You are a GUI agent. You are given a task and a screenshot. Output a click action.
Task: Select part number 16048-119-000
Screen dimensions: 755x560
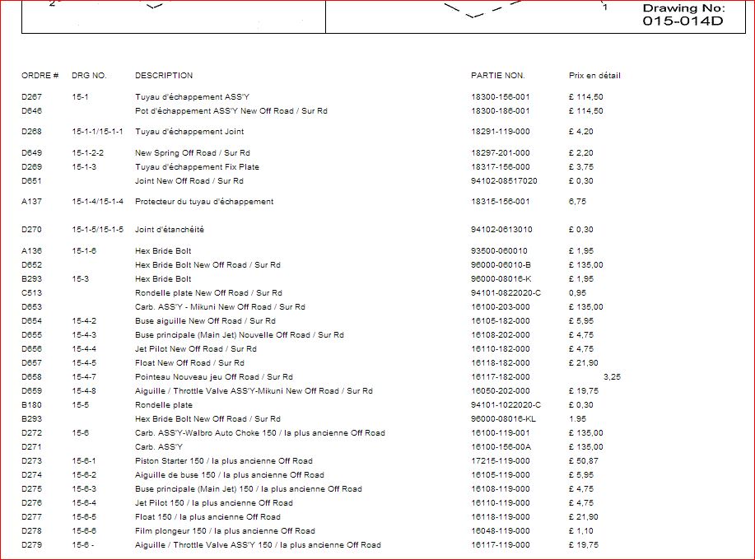(500, 531)
